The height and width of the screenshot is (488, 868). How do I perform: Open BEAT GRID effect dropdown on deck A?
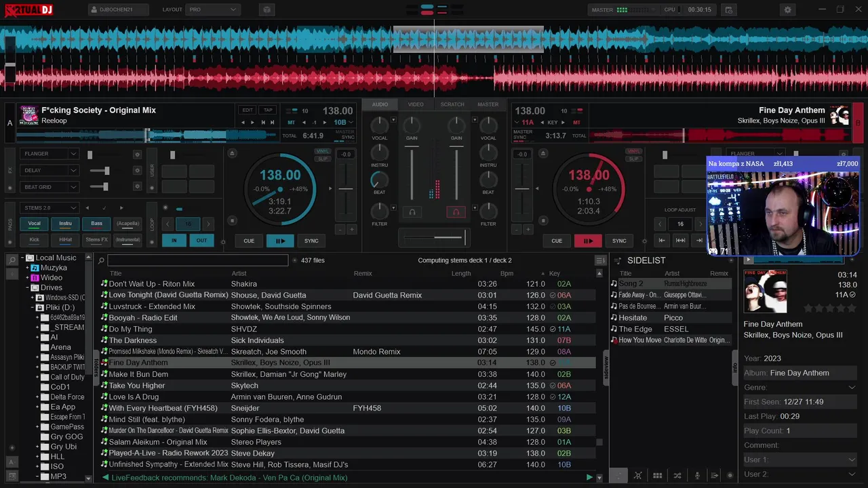pyautogui.click(x=74, y=186)
